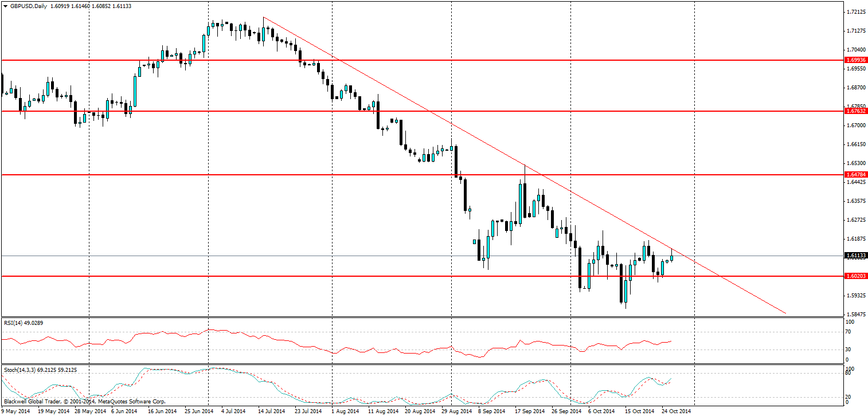868x416 pixels.
Task: Click the black 1.61133 current price label
Action: pos(855,256)
